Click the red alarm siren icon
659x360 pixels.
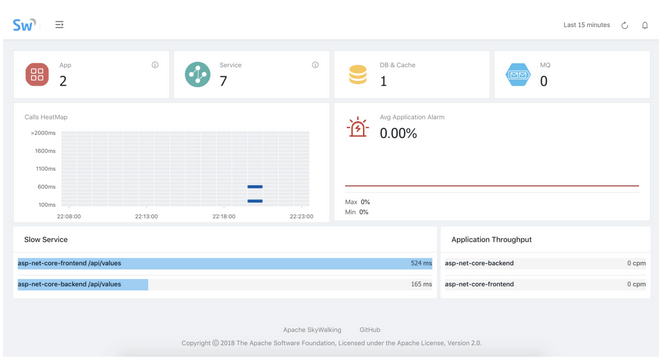click(x=358, y=127)
